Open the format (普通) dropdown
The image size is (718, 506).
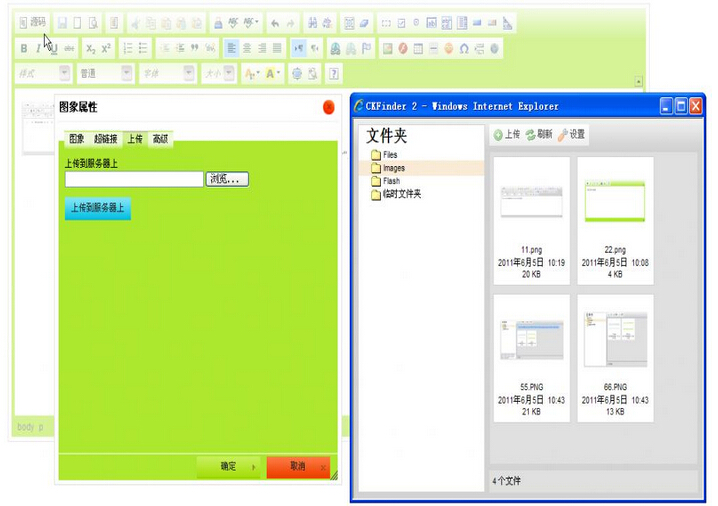click(x=105, y=73)
